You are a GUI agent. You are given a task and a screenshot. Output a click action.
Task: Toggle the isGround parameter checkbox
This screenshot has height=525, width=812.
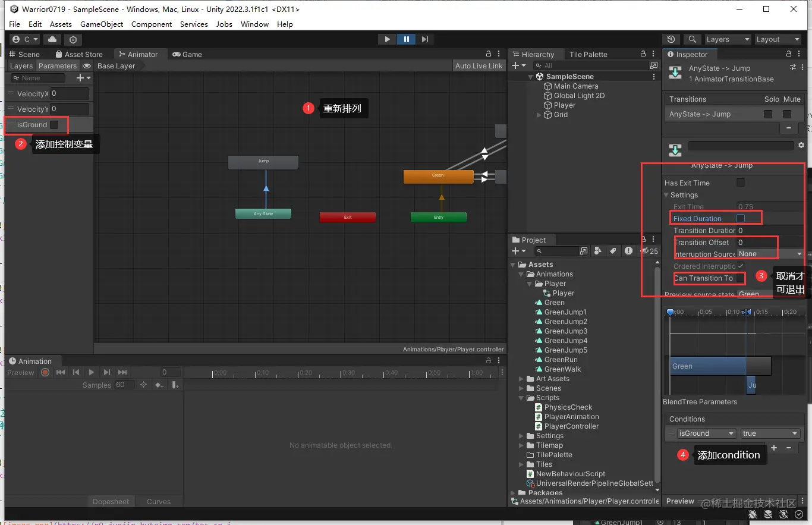click(x=54, y=125)
